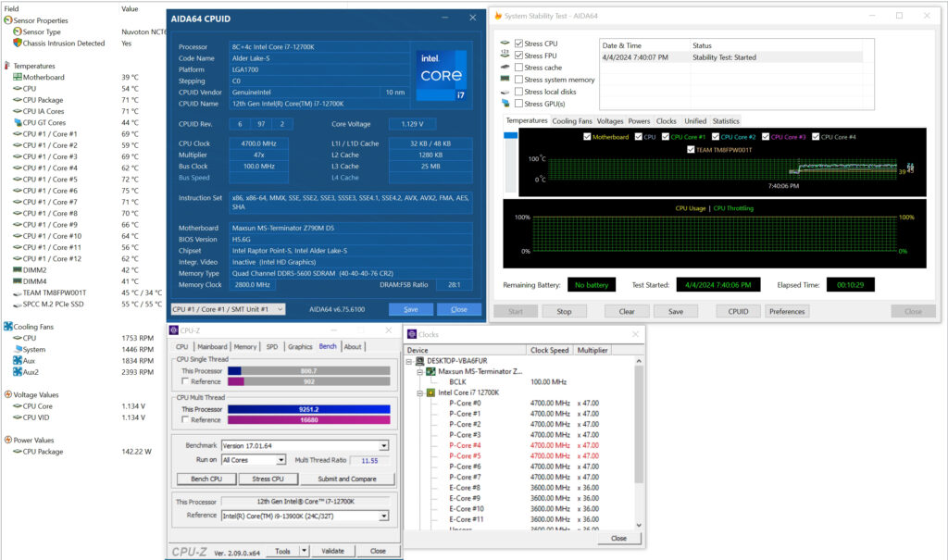
Task: Click the Stress CPU row icon
Action: tap(505, 43)
